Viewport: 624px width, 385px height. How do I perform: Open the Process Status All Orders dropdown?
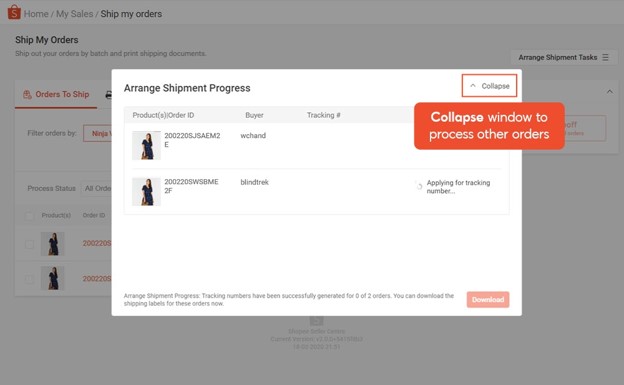[96, 188]
